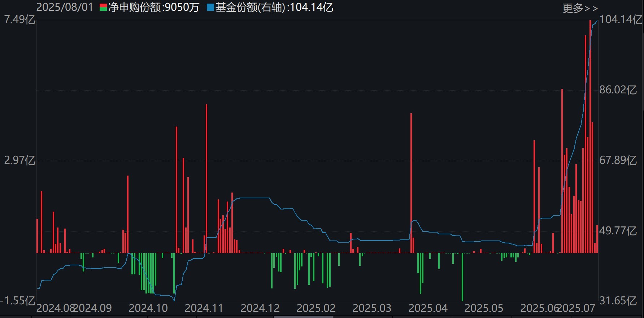Select the 2025.02 x-axis date marker

click(316, 308)
